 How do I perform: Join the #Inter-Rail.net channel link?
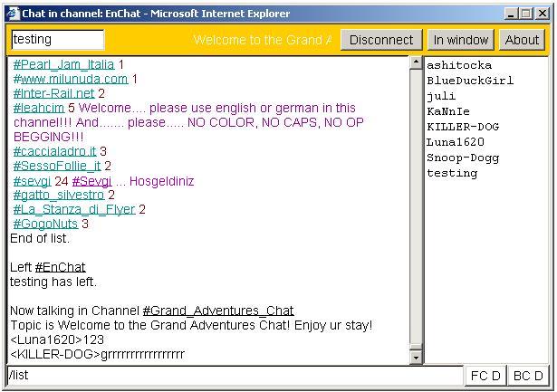(54, 93)
